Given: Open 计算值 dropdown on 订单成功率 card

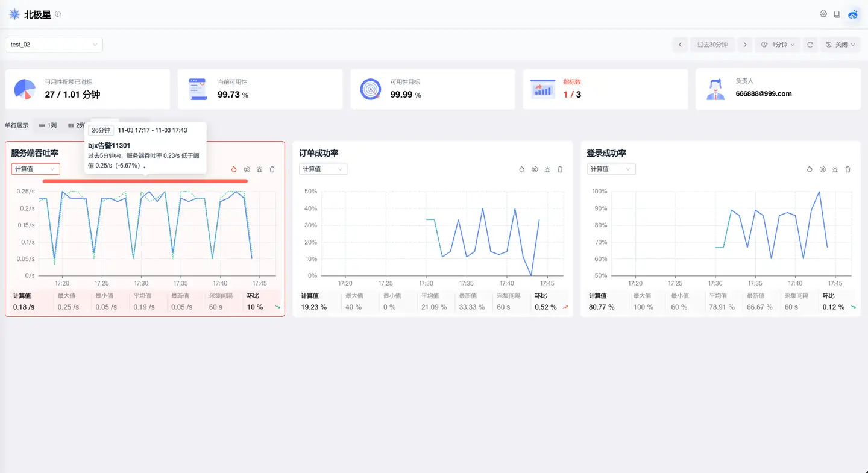Looking at the screenshot, I should [x=323, y=169].
